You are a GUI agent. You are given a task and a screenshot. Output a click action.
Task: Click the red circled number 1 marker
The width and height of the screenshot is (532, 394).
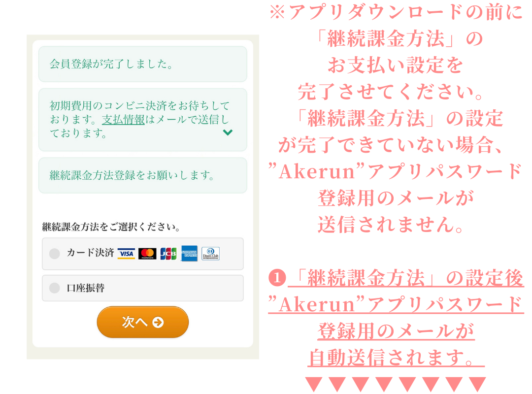point(277,278)
